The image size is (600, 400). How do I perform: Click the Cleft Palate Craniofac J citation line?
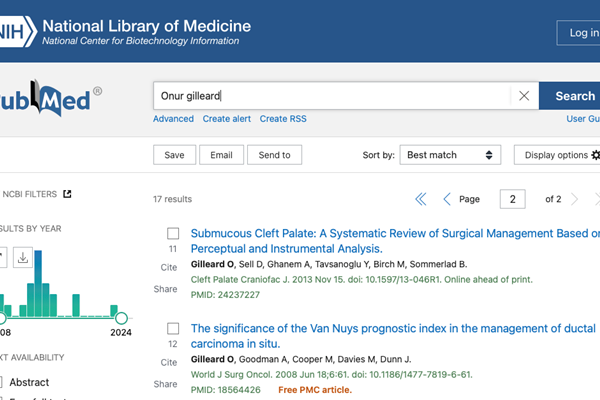coord(362,279)
